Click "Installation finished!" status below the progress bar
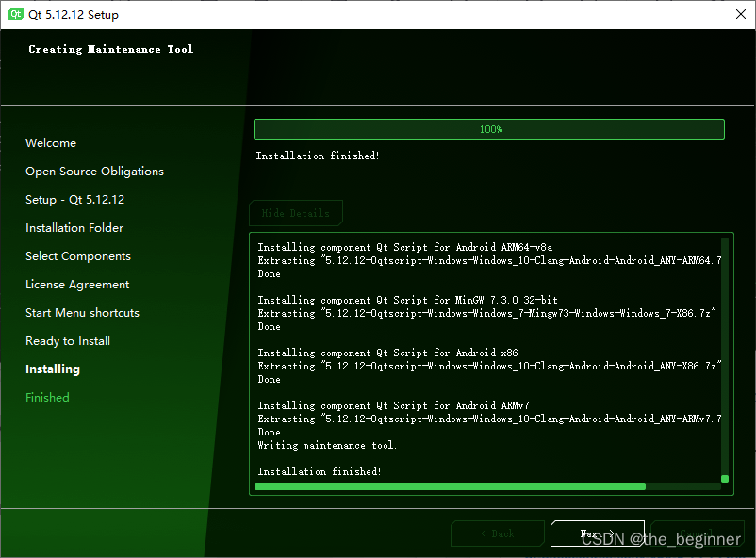 pyautogui.click(x=318, y=156)
